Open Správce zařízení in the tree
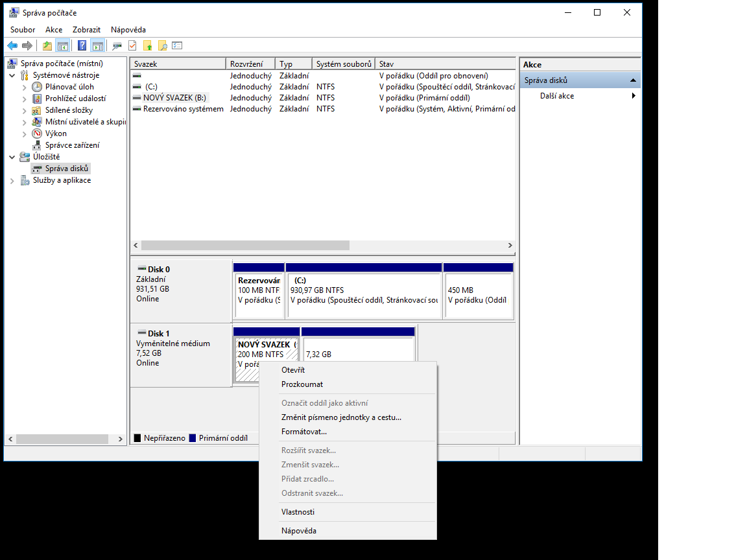Screen dimensions: 747x560 pos(72,145)
